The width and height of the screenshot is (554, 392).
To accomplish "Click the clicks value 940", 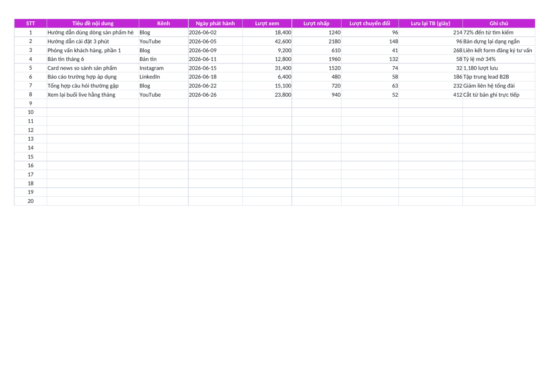I will pyautogui.click(x=316, y=95).
